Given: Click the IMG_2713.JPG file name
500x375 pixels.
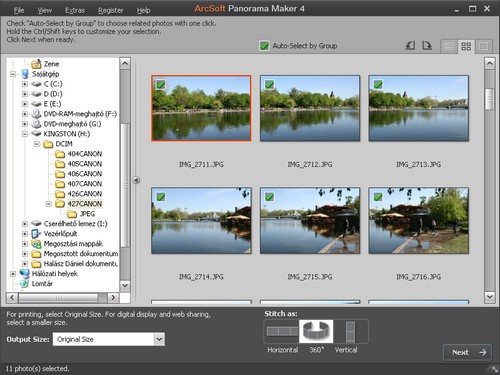Looking at the screenshot, I should [419, 164].
